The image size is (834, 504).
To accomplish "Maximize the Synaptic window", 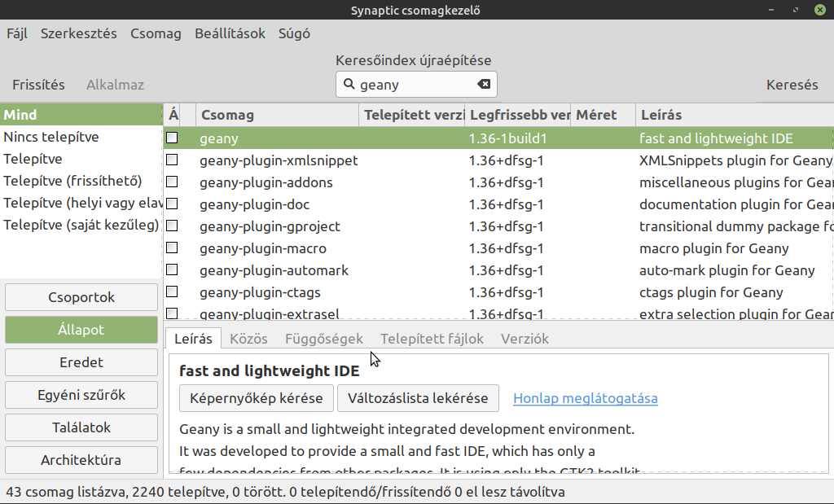I will pos(796,10).
